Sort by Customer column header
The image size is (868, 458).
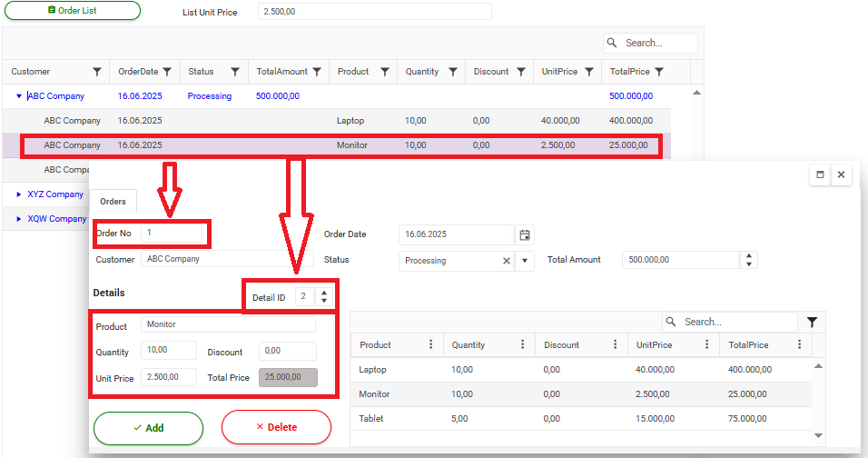click(31, 72)
